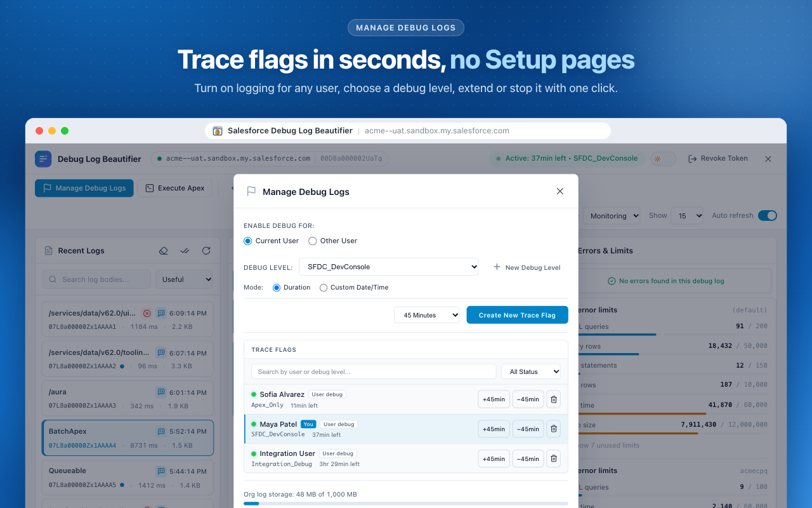812x508 pixels.
Task: Extend Integration User flag by +45min
Action: 494,458
